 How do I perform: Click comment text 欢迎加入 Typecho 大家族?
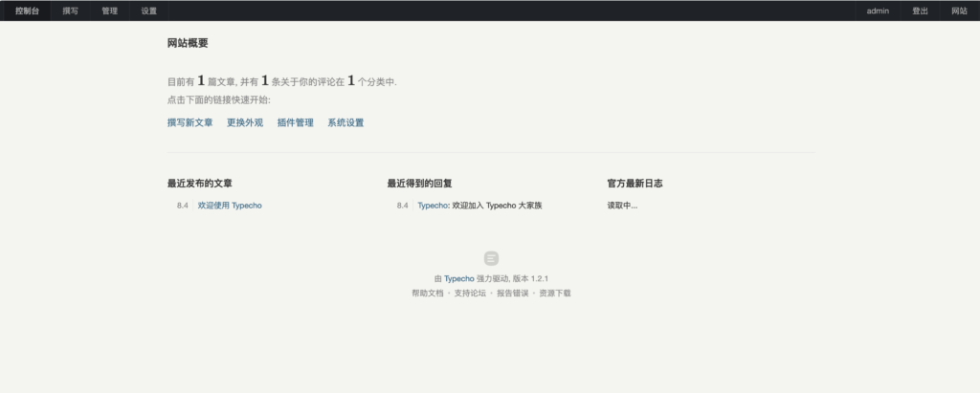[x=497, y=205]
